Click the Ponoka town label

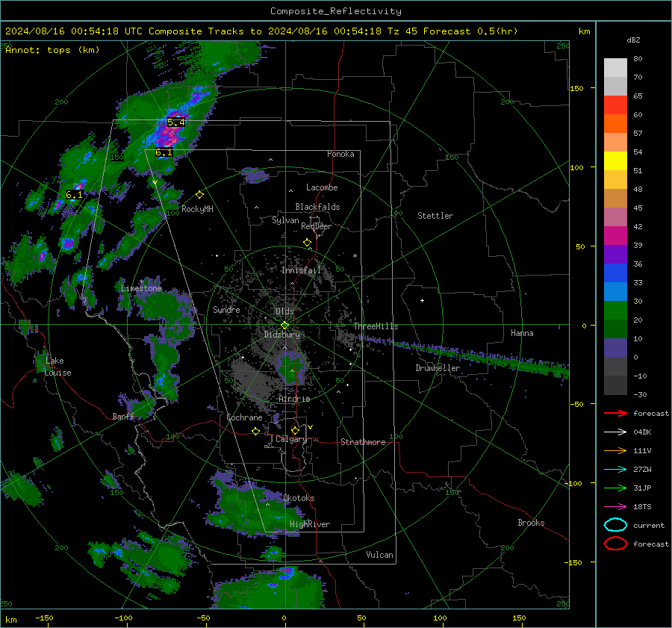[340, 154]
